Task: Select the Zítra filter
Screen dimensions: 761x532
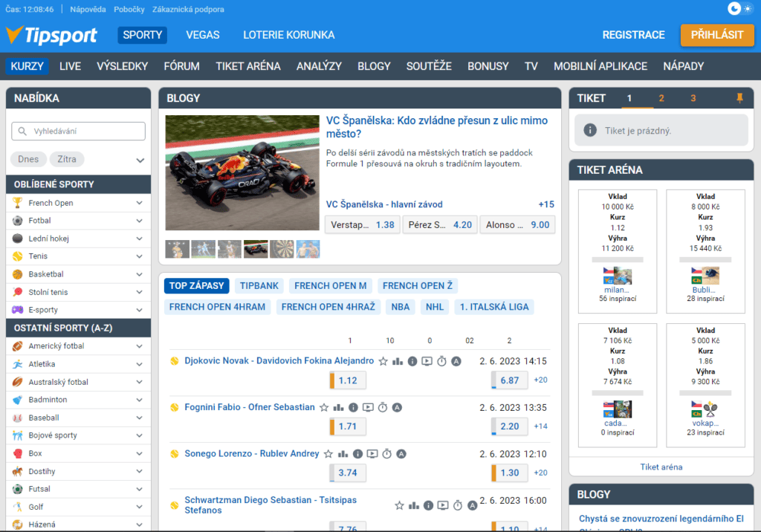Action: 66,159
